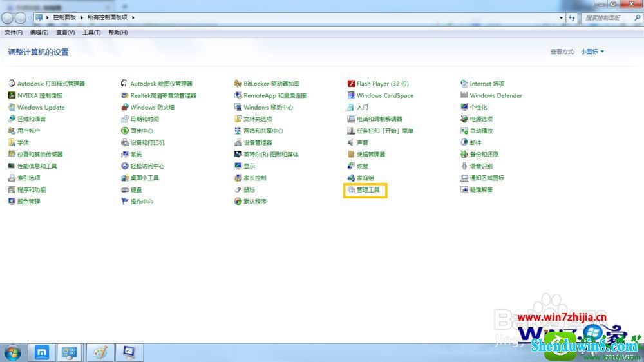Click the Back navigation button

pyautogui.click(x=7, y=17)
